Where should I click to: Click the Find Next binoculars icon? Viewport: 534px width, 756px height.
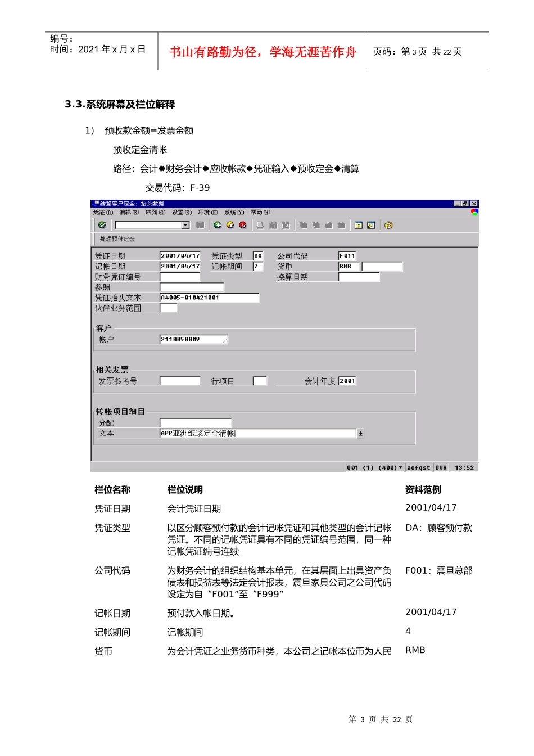coord(286,225)
